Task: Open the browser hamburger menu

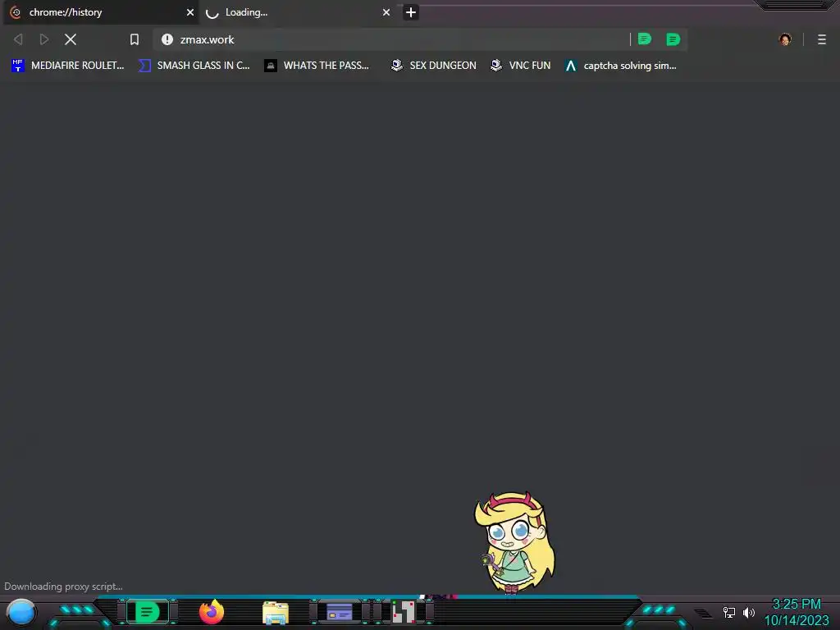Action: click(822, 39)
